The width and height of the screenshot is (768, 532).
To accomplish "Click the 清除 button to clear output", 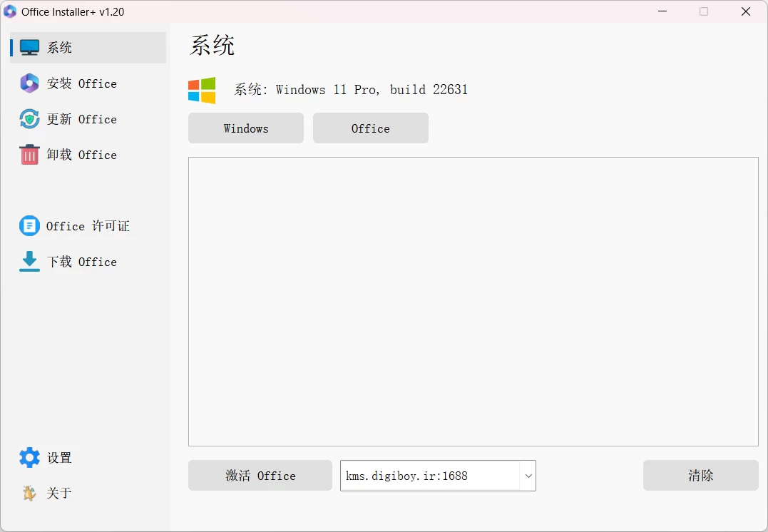I will [700, 475].
